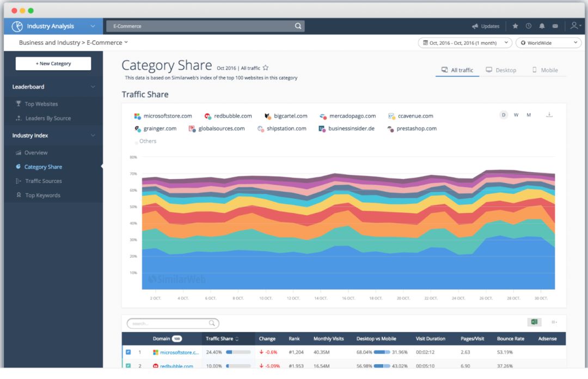The height and width of the screenshot is (379, 588).
Task: Open the microsoftstore.com domain link in table
Action: coord(179,353)
